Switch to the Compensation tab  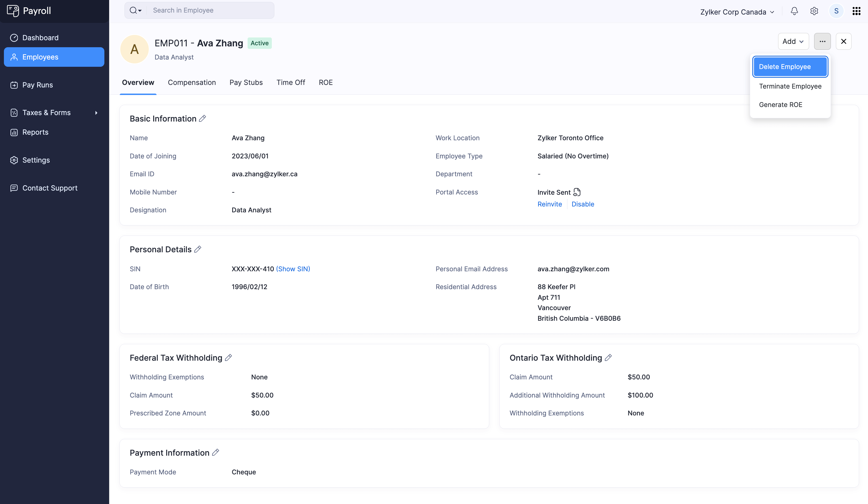click(192, 82)
